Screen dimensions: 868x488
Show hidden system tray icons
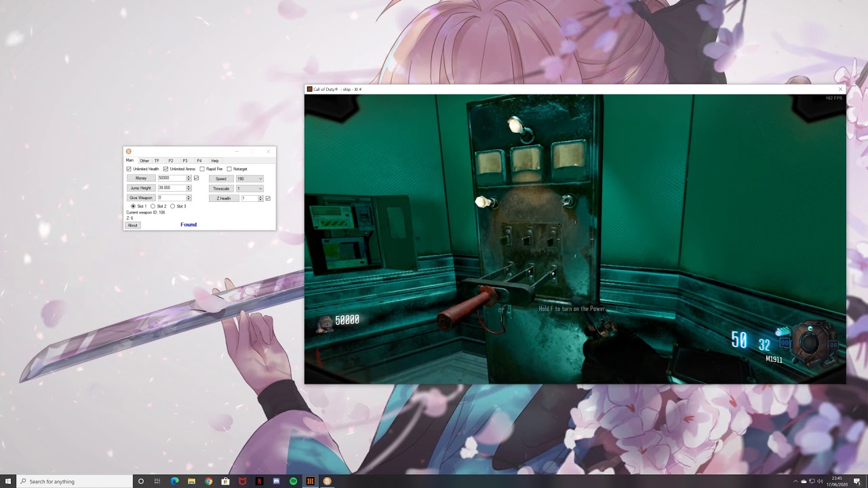[x=795, y=481]
